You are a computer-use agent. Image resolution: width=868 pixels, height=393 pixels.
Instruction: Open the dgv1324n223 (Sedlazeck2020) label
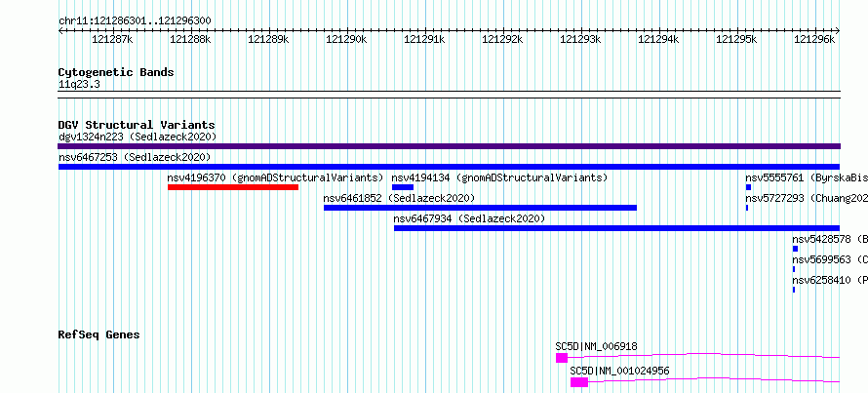pos(138,137)
